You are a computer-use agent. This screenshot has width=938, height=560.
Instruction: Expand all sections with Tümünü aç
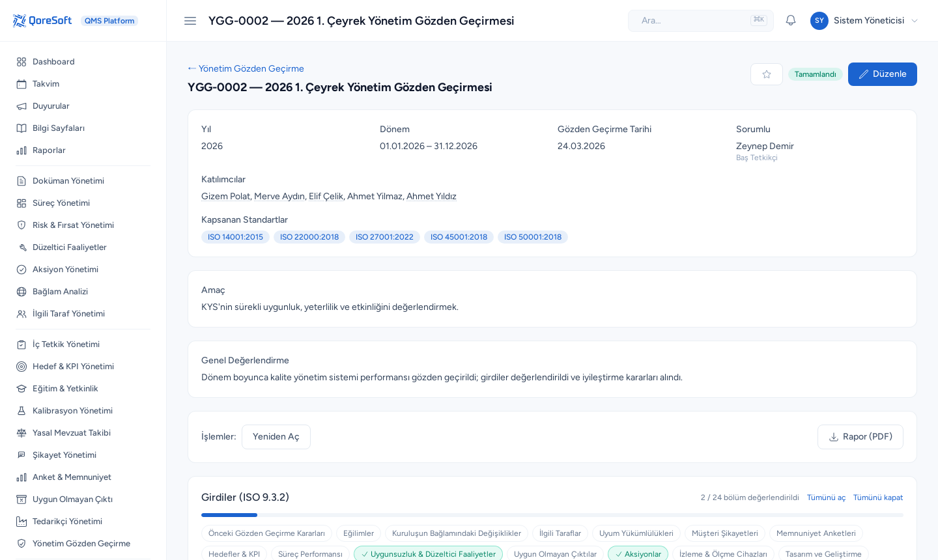[x=826, y=497]
